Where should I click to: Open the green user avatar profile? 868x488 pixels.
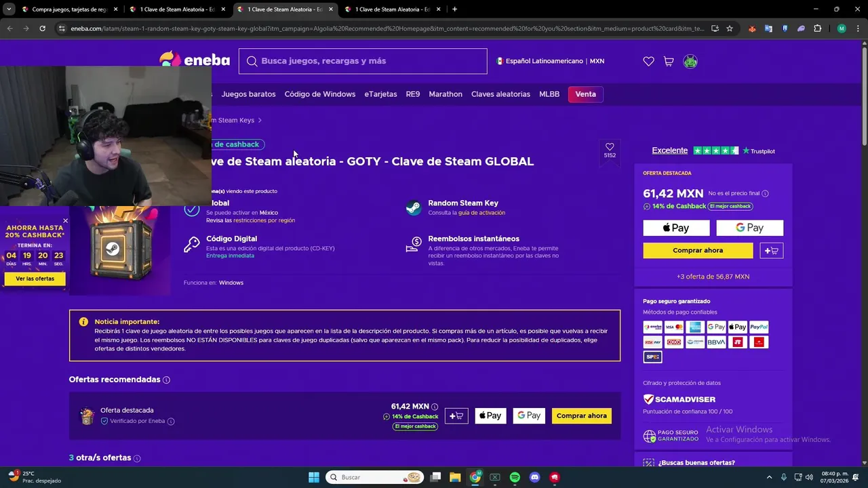[x=690, y=61]
